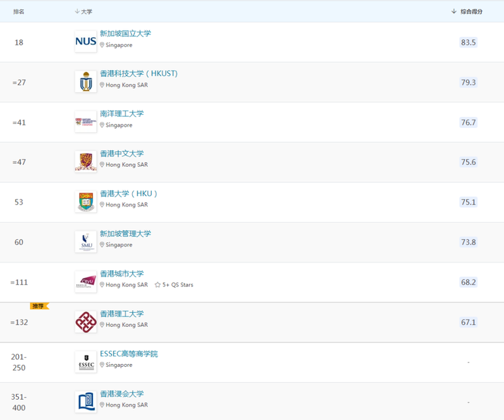Open 南洋理工大学 link
The width and height of the screenshot is (504, 420).
122,113
